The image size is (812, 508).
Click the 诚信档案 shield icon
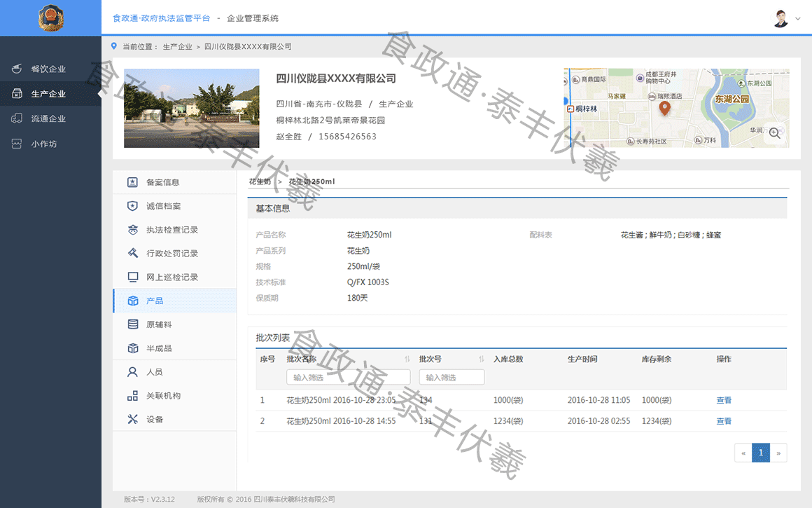pos(132,206)
